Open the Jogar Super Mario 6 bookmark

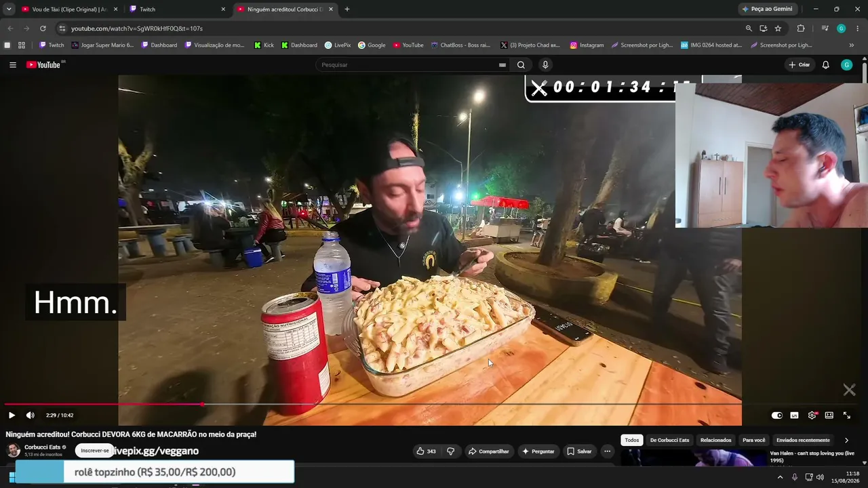(102, 45)
